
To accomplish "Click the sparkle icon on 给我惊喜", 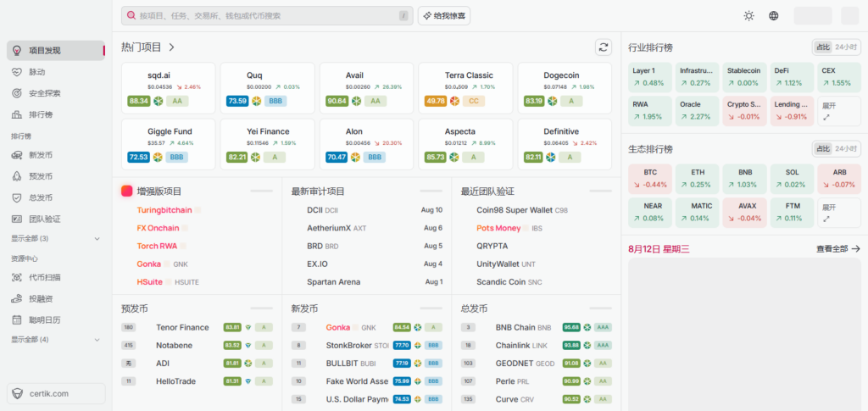I will click(x=427, y=16).
